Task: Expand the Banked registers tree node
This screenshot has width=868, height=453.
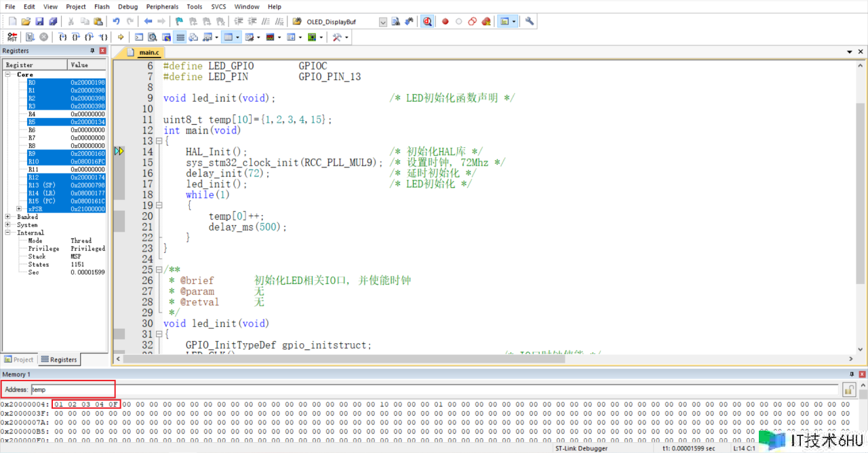Action: click(x=7, y=217)
